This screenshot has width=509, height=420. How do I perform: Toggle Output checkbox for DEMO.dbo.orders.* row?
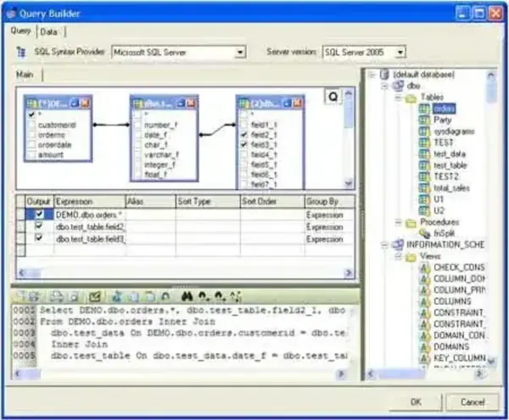(39, 214)
